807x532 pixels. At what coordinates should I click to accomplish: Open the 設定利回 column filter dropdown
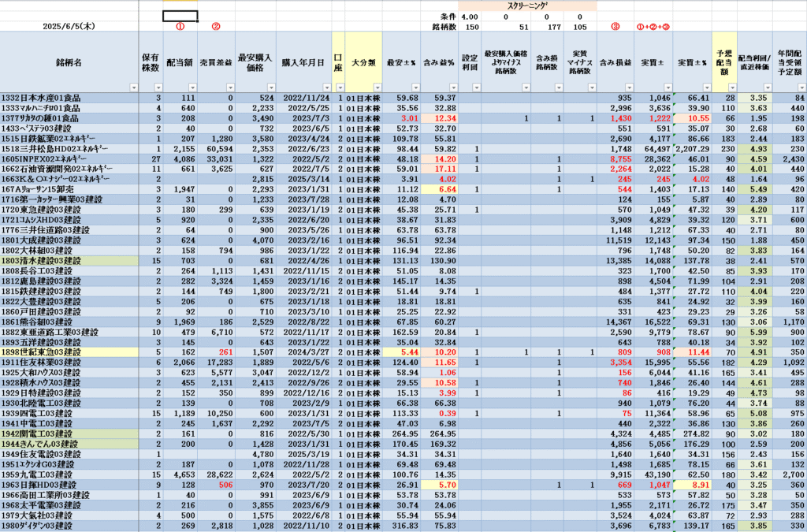[475, 87]
